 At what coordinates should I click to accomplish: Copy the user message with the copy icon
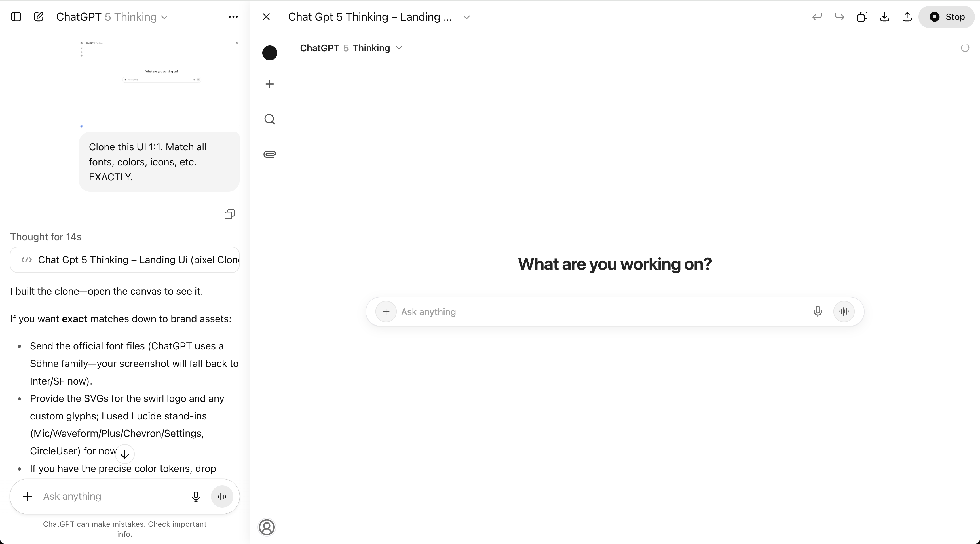pos(229,214)
